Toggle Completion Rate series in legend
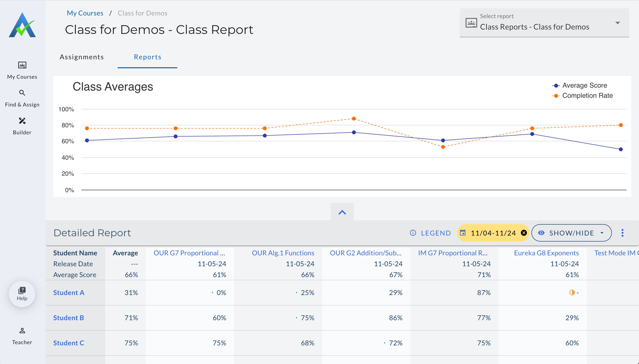This screenshot has width=639, height=364. coord(583,96)
